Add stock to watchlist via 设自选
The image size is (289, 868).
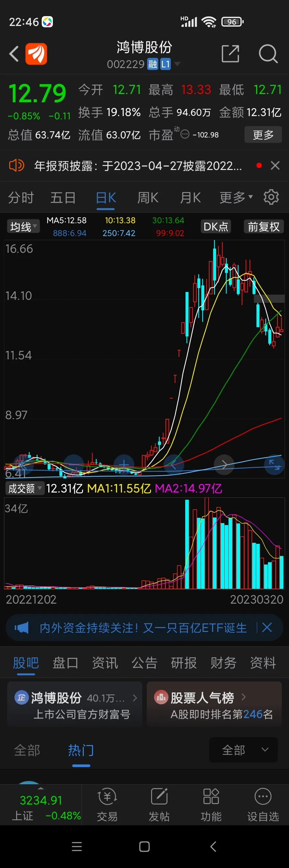click(x=263, y=805)
